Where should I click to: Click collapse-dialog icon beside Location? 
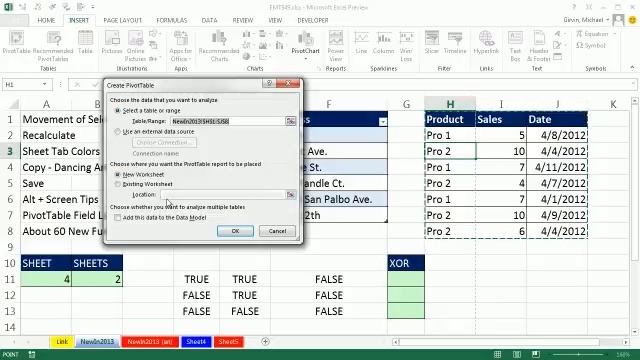pos(290,195)
